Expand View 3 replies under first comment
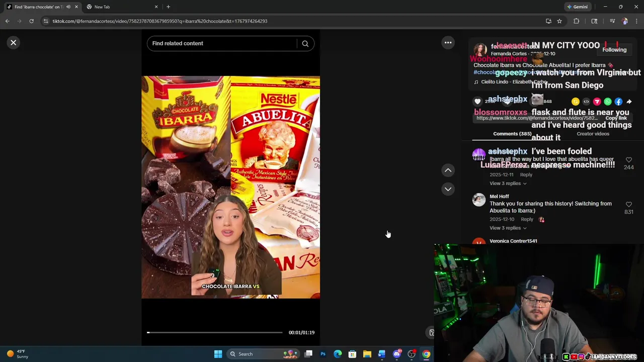This screenshot has width=644, height=362. point(508,184)
